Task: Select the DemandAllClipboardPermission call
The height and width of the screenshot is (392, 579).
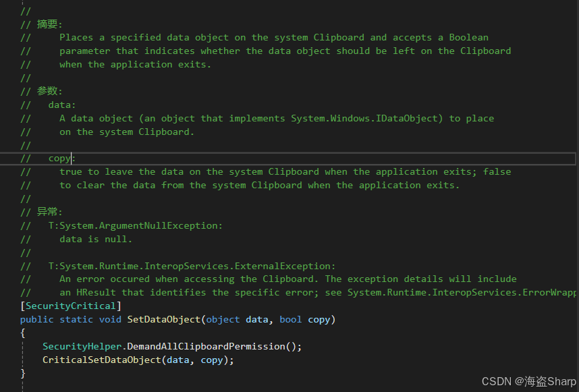Action: (202, 346)
